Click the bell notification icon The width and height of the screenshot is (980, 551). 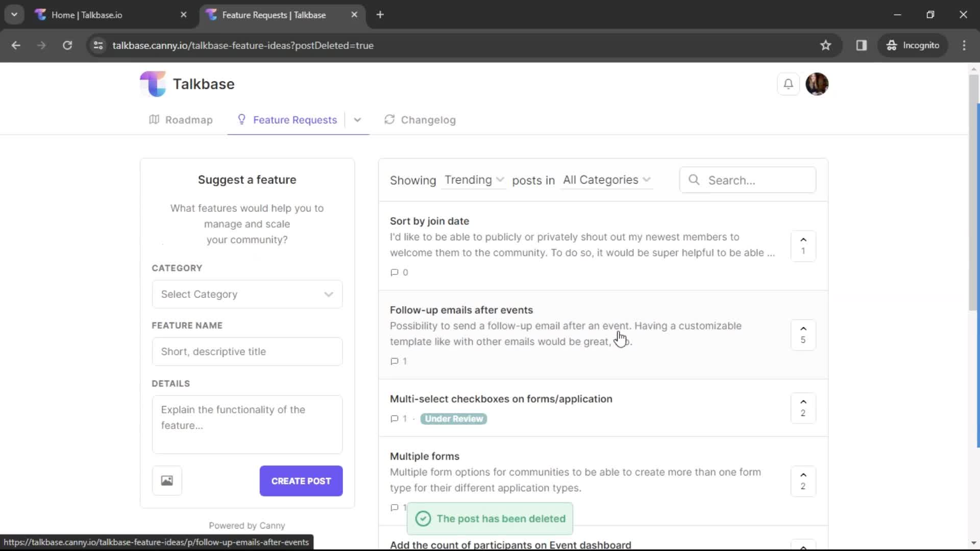click(789, 84)
